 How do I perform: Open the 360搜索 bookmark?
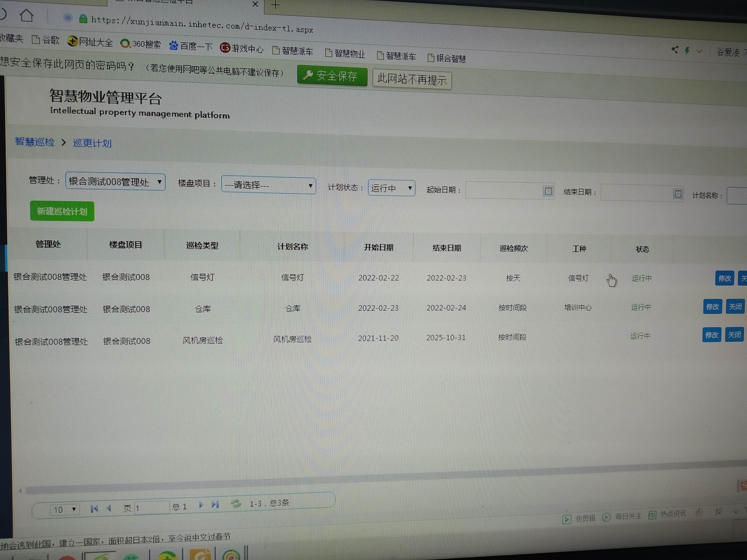point(141,44)
